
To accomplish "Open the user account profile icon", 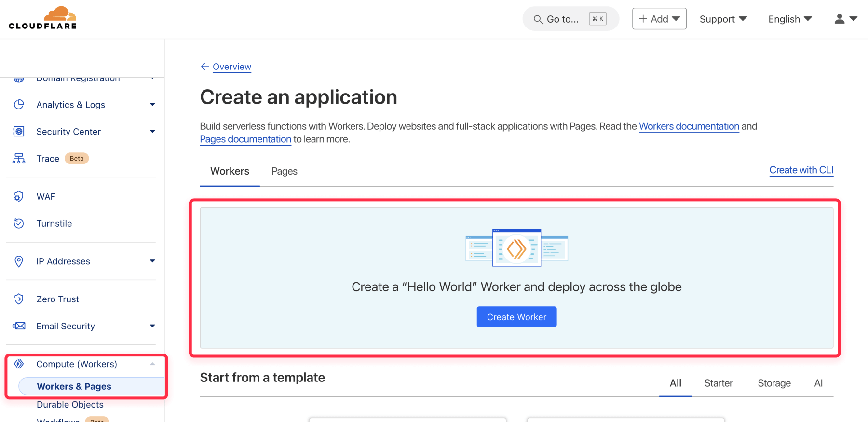I will tap(840, 19).
